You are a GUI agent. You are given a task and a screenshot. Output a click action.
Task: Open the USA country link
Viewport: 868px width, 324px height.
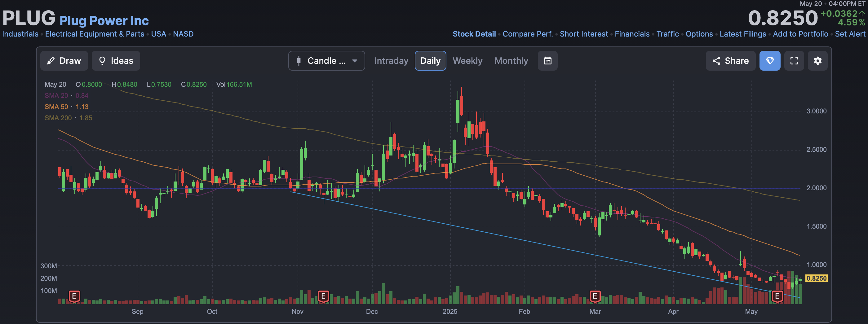pyautogui.click(x=158, y=34)
